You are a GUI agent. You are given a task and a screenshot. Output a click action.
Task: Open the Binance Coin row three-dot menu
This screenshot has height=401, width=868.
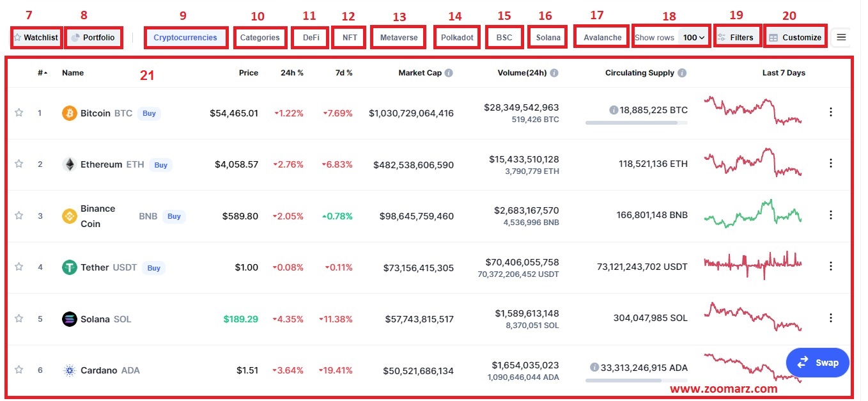click(x=831, y=215)
